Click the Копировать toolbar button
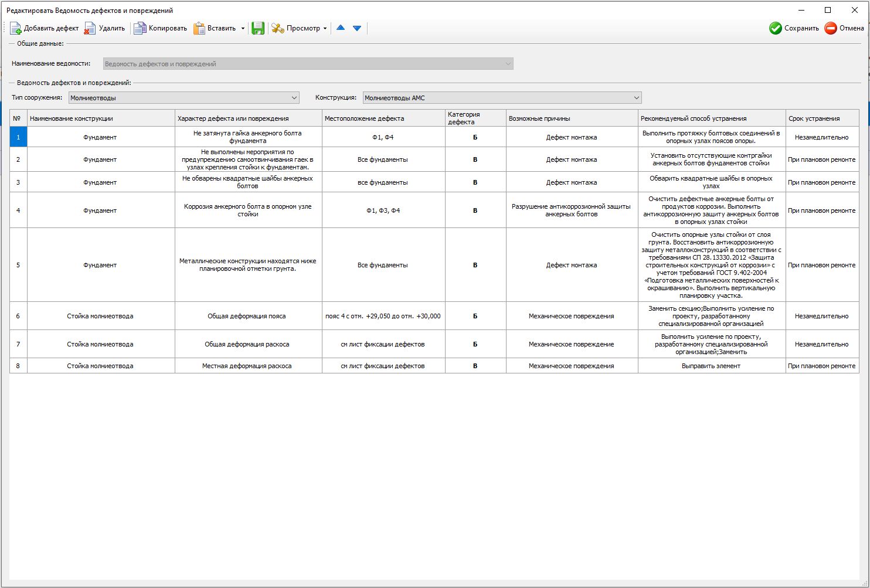 tap(161, 28)
